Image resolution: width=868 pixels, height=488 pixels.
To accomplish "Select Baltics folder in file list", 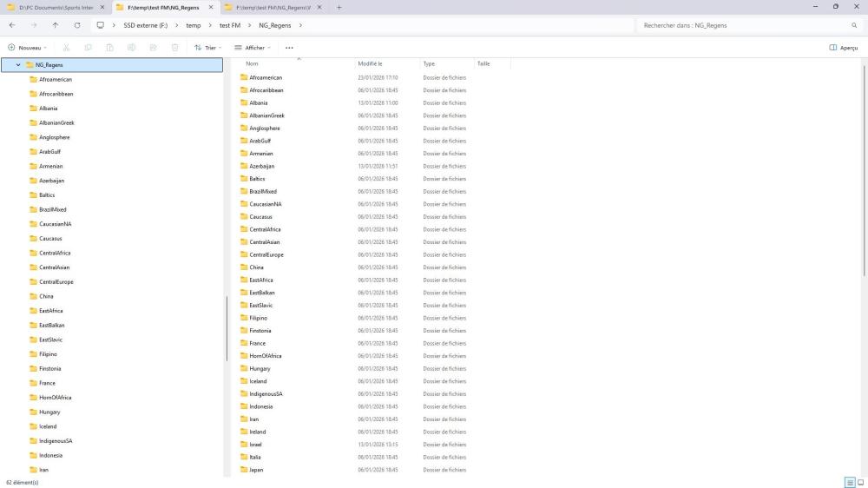I will (x=257, y=178).
